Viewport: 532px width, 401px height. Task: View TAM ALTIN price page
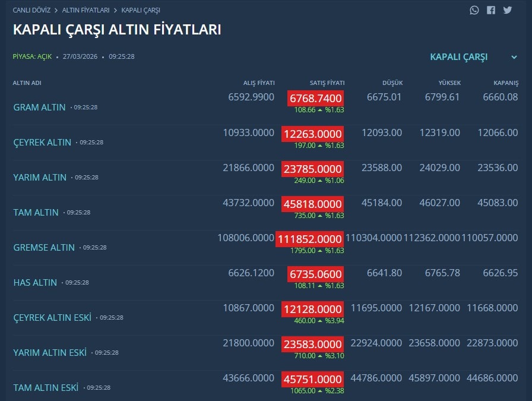(36, 212)
